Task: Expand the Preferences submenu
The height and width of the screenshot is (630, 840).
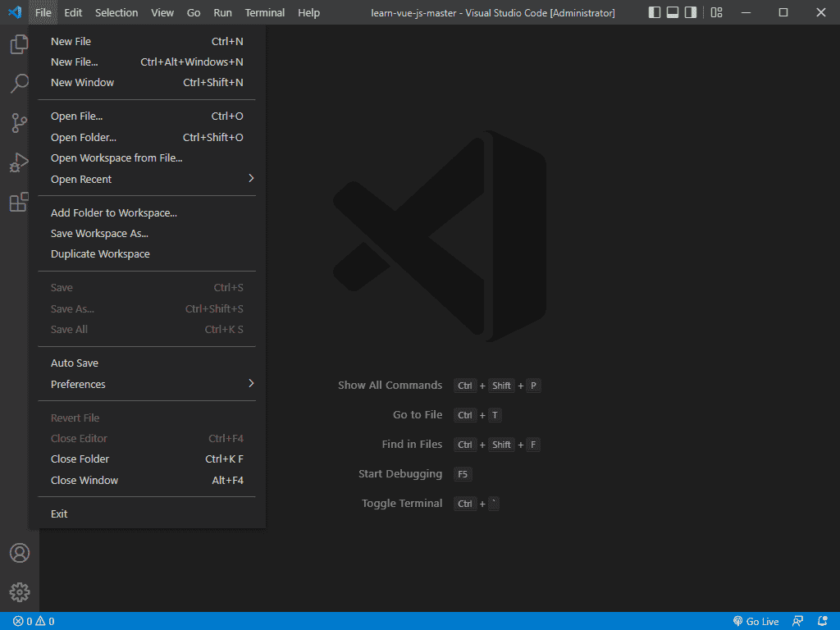Action: tap(147, 384)
